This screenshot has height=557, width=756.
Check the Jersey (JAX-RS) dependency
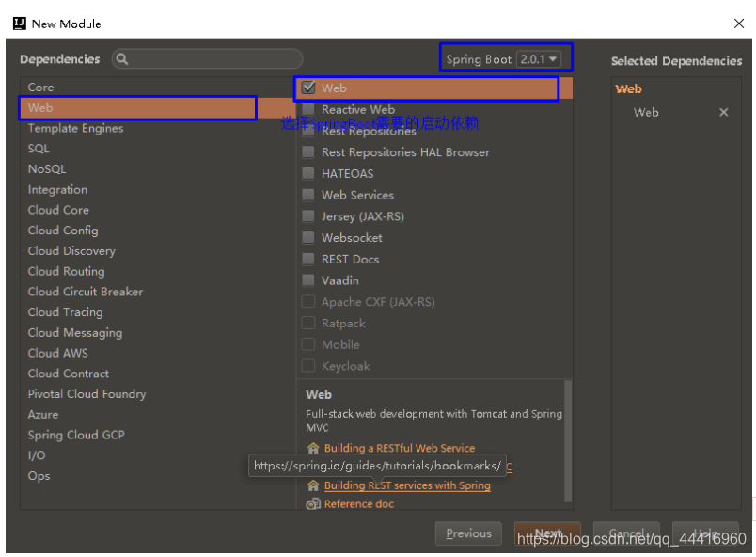coord(308,216)
